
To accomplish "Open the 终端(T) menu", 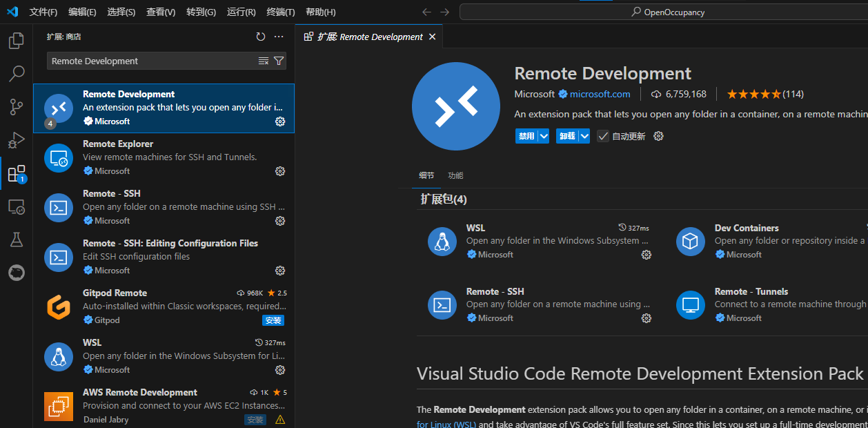I will [x=280, y=12].
